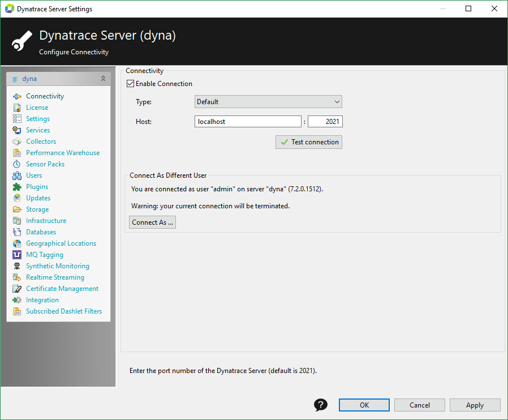Click the Collectors sidebar icon

(x=17, y=142)
